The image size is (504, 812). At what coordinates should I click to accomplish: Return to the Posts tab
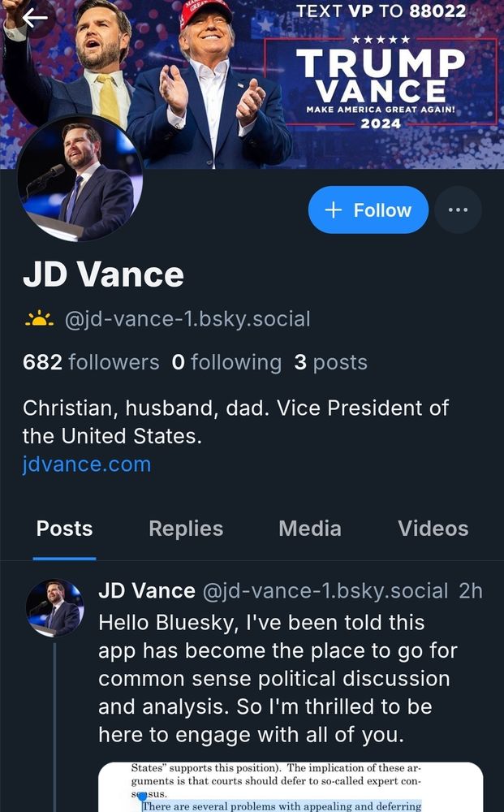coord(64,529)
